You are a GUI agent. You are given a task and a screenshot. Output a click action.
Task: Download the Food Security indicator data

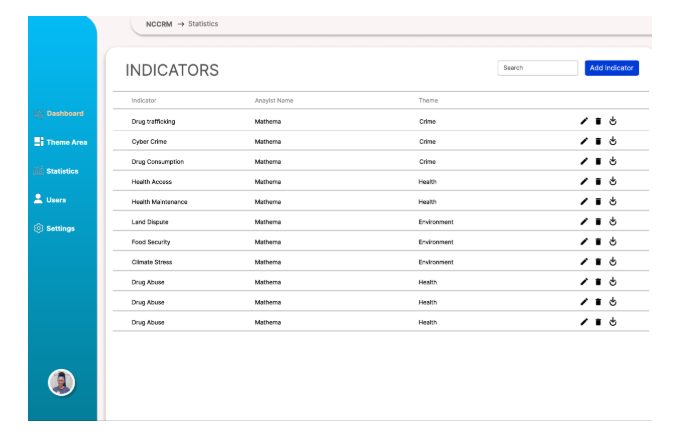[x=612, y=241]
